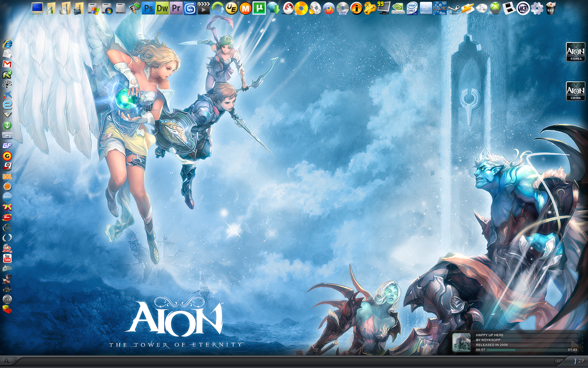The width and height of the screenshot is (588, 368).
Task: Open the Windows Vista drive icon
Action: tap(107, 8)
